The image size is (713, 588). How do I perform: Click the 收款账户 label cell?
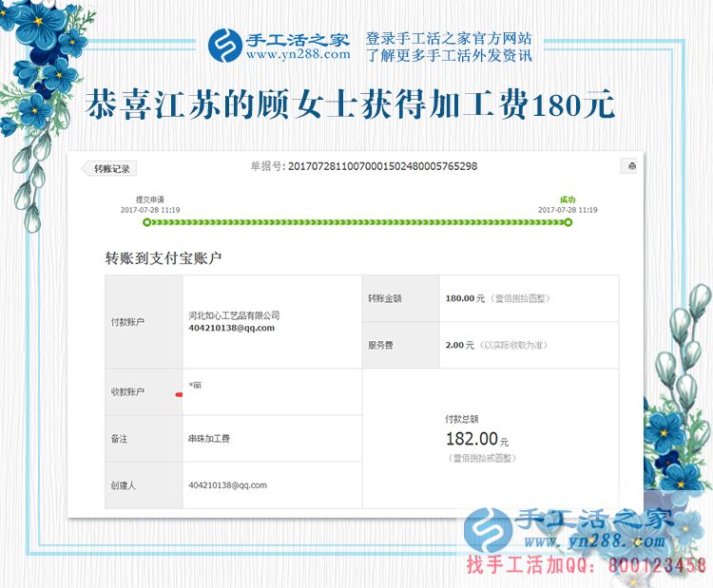click(x=144, y=391)
